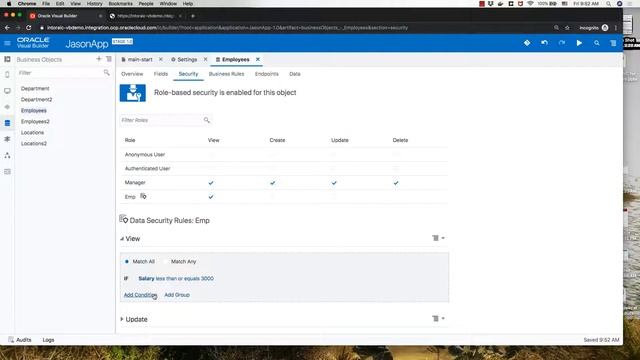Click the Filter Roles search icon
The height and width of the screenshot is (360, 640).
207,120
